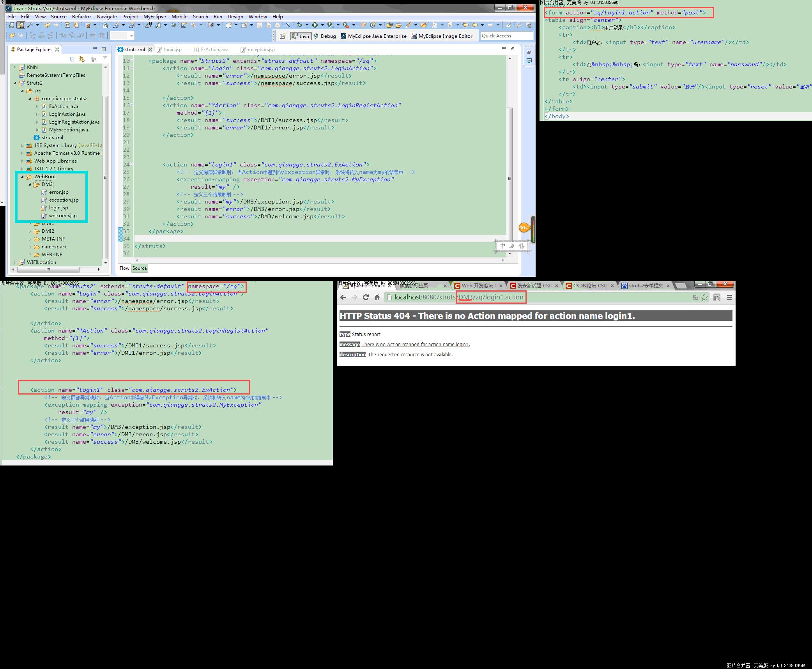Screen dimensions: 812x669
Task: Open the MyEclipse menu
Action: pyautogui.click(x=154, y=17)
